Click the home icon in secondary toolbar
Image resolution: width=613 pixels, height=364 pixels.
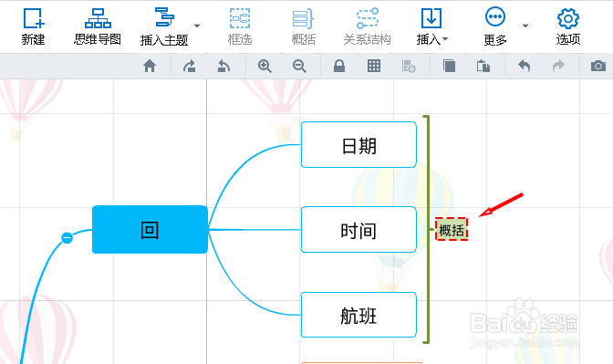point(150,66)
